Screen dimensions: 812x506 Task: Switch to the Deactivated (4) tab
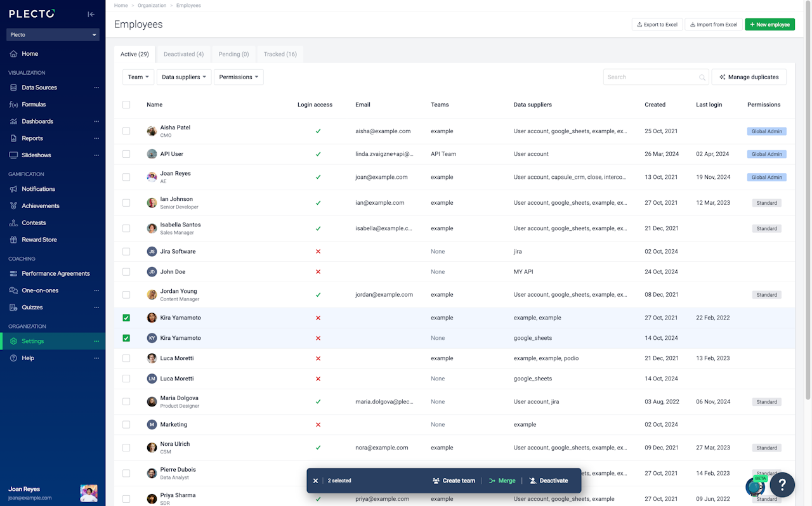click(x=183, y=55)
